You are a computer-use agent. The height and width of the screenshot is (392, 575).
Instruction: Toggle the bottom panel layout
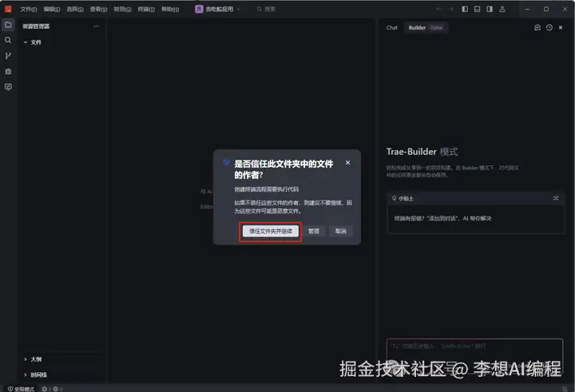click(x=477, y=9)
